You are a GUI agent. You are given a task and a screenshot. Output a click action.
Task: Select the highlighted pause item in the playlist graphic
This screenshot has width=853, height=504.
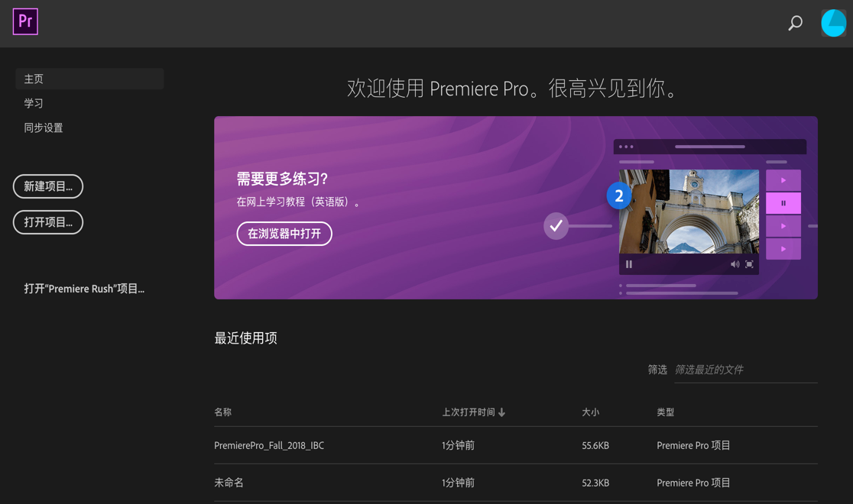(x=783, y=202)
